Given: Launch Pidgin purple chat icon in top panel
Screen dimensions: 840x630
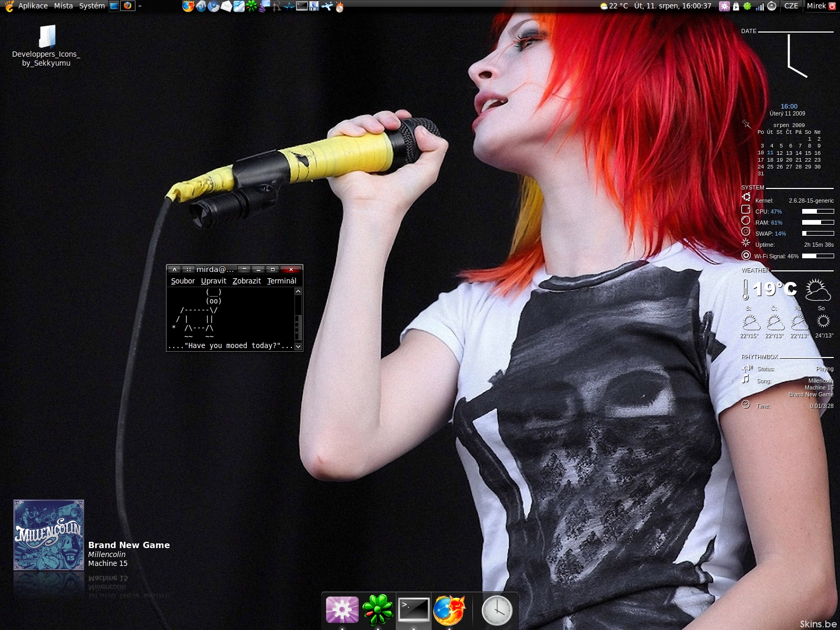Looking at the screenshot, I should pos(264,6).
